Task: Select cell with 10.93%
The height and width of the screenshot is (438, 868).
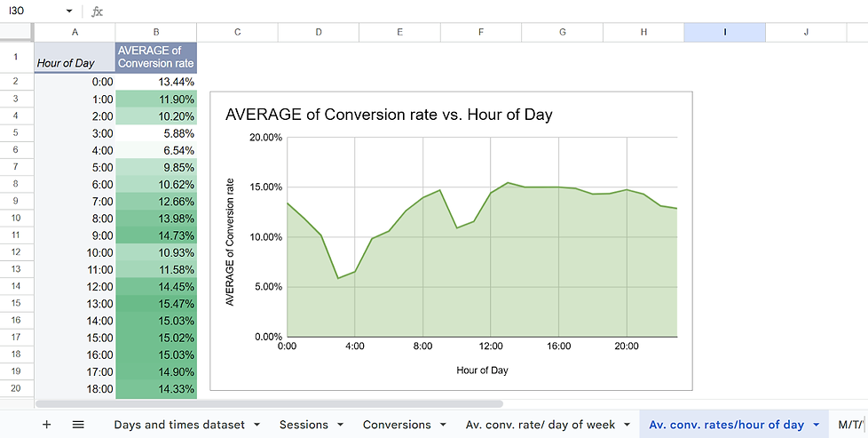Action: click(x=156, y=252)
